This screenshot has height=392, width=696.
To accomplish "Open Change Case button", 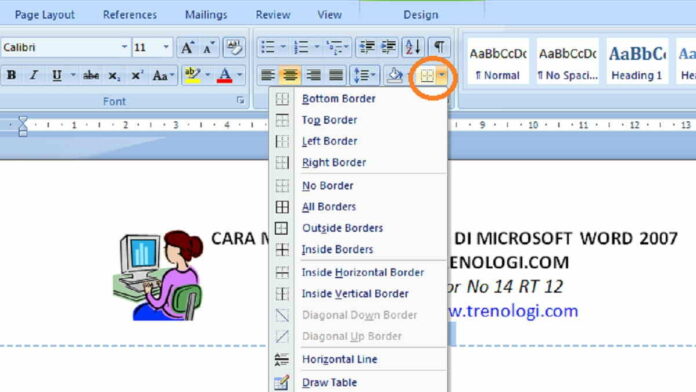I will [163, 75].
